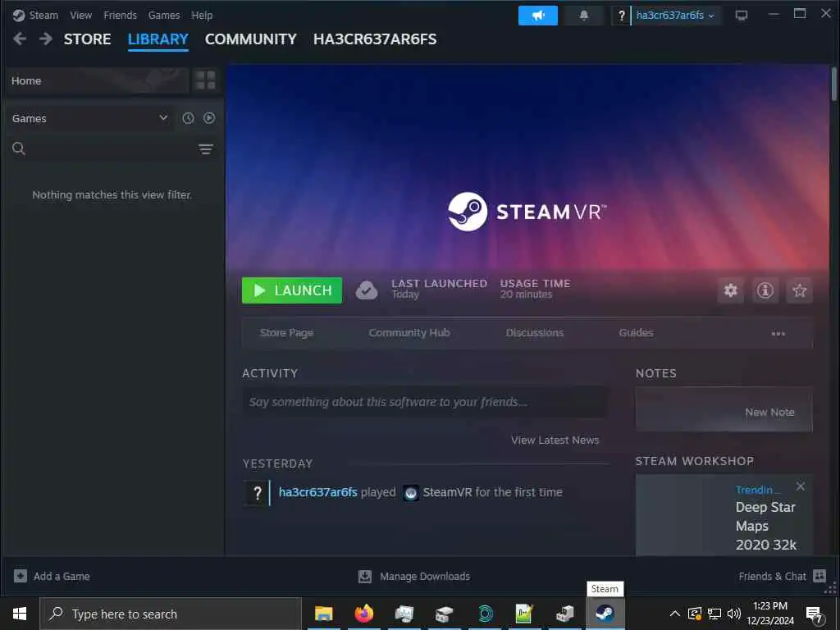Open the Deep Star Maps 2020 32k workshop item

coord(765,526)
